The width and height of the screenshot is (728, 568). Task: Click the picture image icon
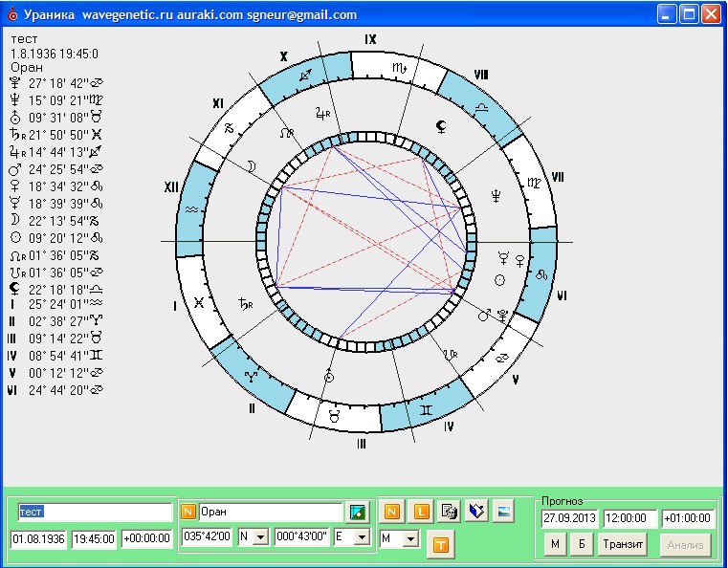505,512
